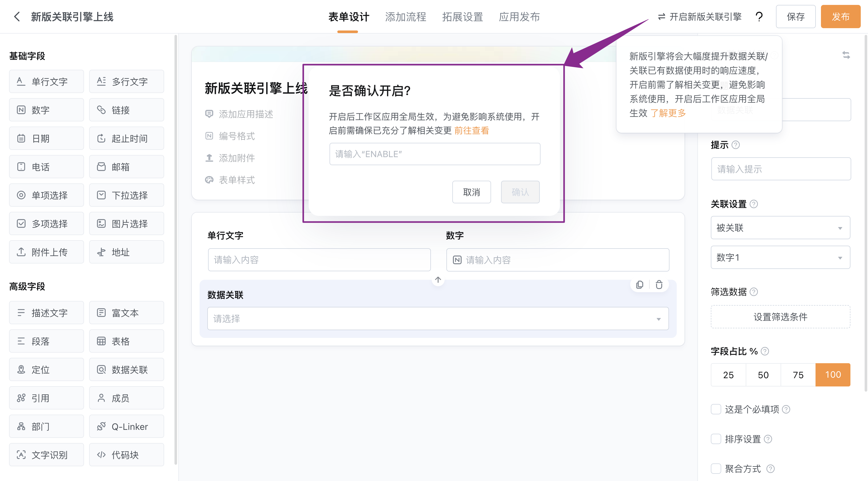The width and height of the screenshot is (868, 481).
Task: Click the 保存 button
Action: (x=796, y=17)
